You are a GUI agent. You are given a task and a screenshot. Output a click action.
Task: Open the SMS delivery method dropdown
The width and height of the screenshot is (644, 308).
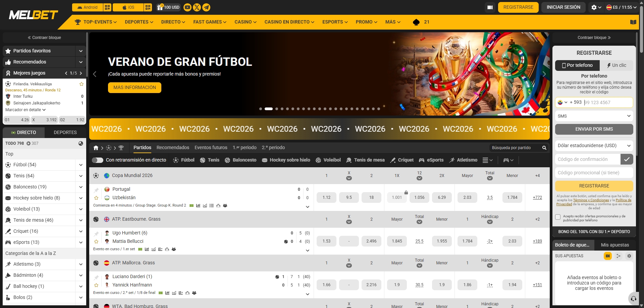pos(594,116)
